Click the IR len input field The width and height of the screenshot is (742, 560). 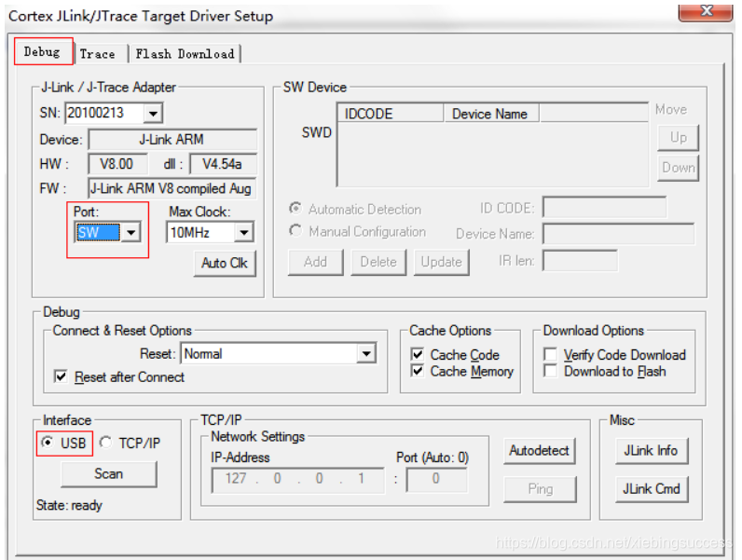point(580,261)
